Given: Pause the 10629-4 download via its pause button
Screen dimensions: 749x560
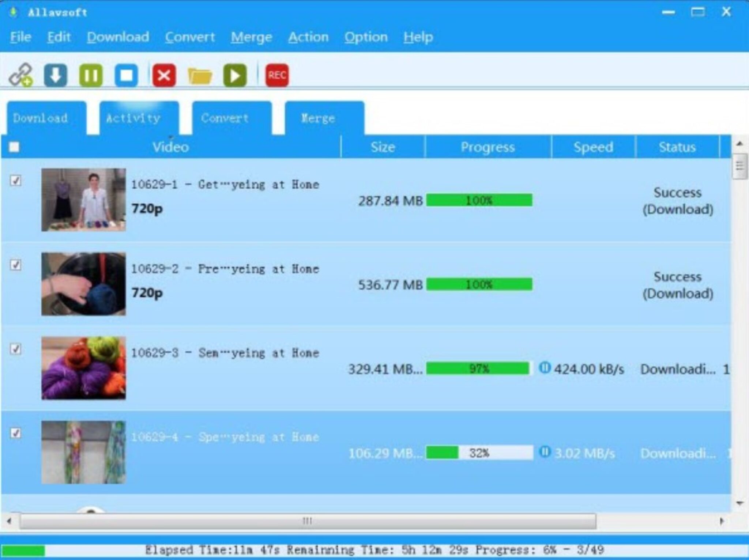Looking at the screenshot, I should pos(545,452).
